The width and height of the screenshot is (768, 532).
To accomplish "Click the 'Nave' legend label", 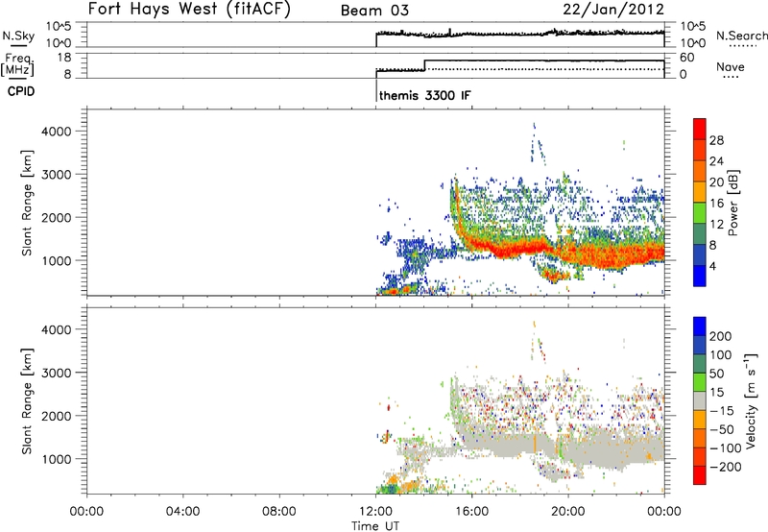I will click(x=731, y=66).
